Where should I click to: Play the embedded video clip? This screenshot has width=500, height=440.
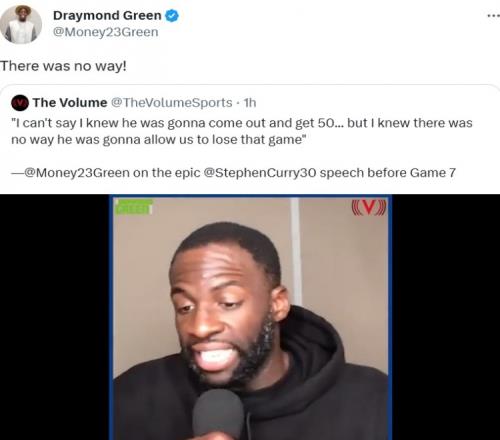[250, 317]
